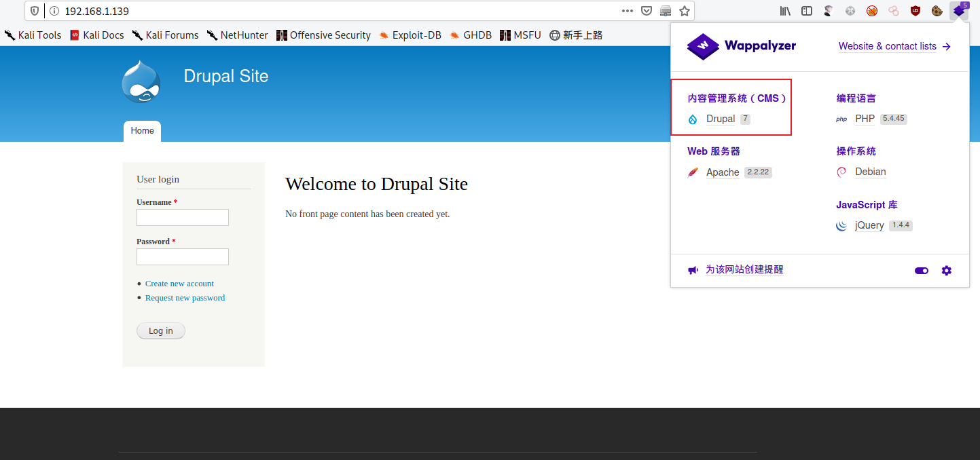
Task: Open the 操作系统 category heading
Action: (856, 151)
